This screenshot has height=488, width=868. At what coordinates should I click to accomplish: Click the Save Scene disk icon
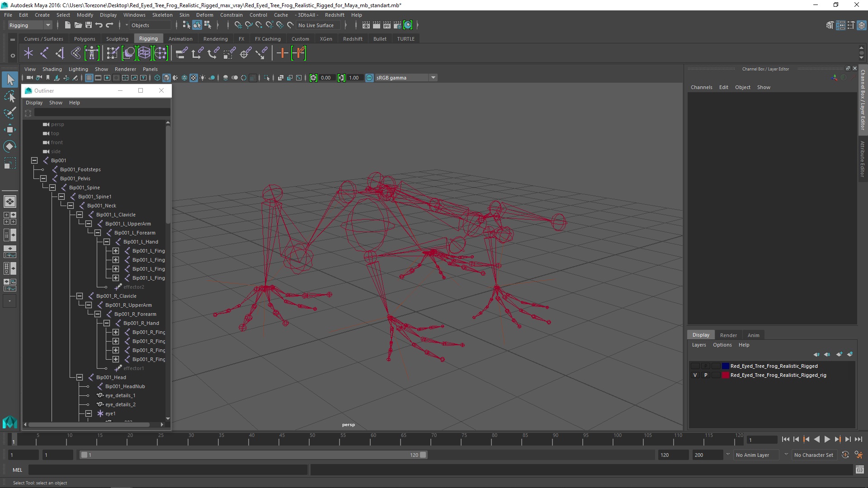[89, 25]
